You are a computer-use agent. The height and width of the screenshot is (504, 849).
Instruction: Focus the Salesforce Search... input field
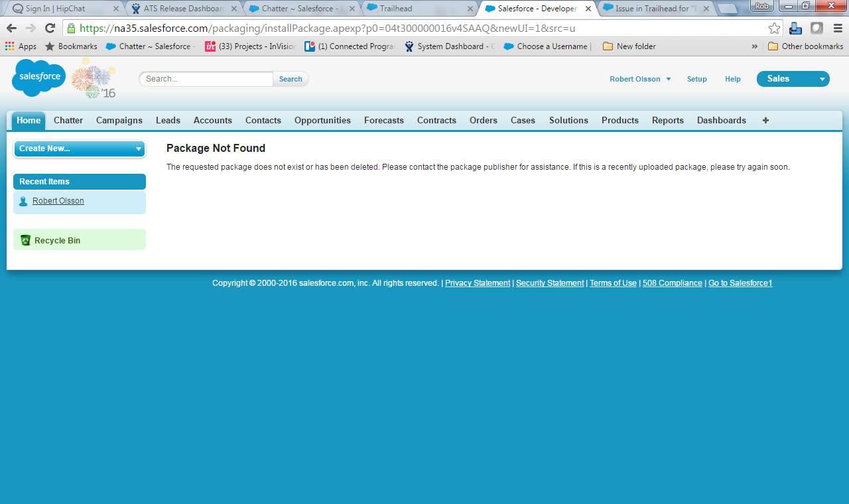click(x=206, y=79)
